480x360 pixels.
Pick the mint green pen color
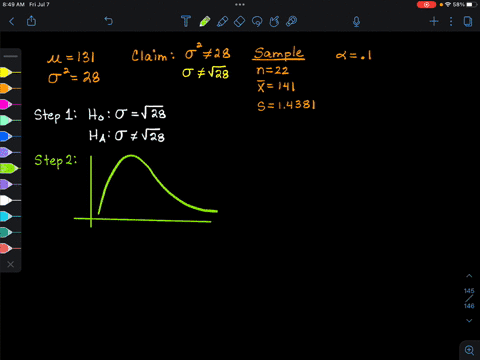point(10,120)
